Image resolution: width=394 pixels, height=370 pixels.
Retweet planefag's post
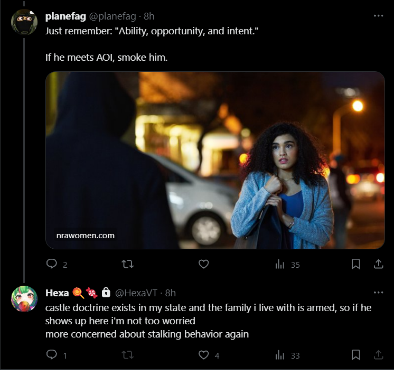[127, 264]
